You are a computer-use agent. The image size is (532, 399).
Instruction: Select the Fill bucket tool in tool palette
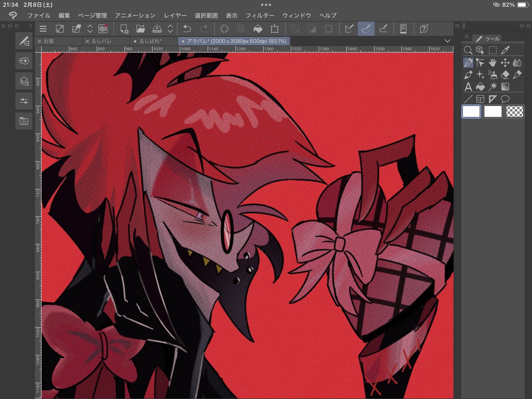[480, 86]
